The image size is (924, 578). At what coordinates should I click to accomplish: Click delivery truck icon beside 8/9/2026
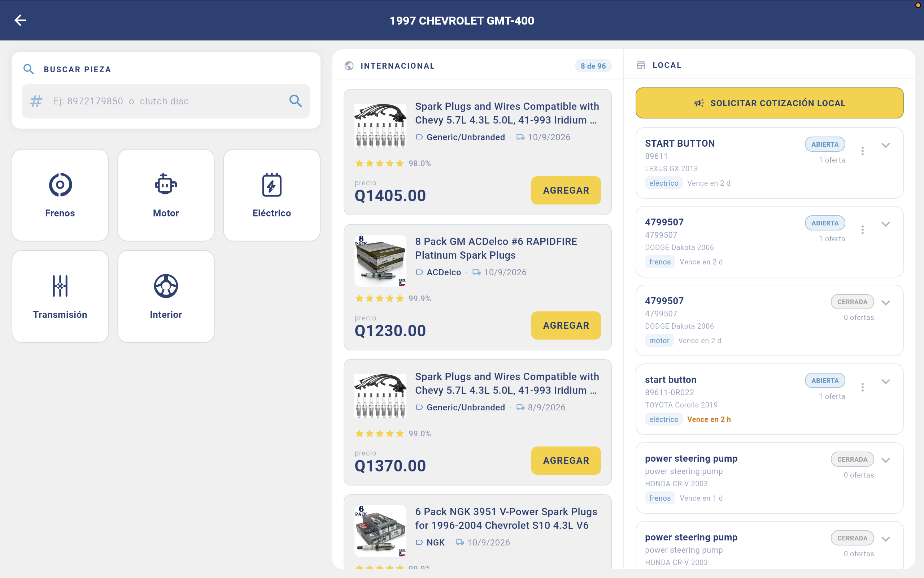(520, 407)
